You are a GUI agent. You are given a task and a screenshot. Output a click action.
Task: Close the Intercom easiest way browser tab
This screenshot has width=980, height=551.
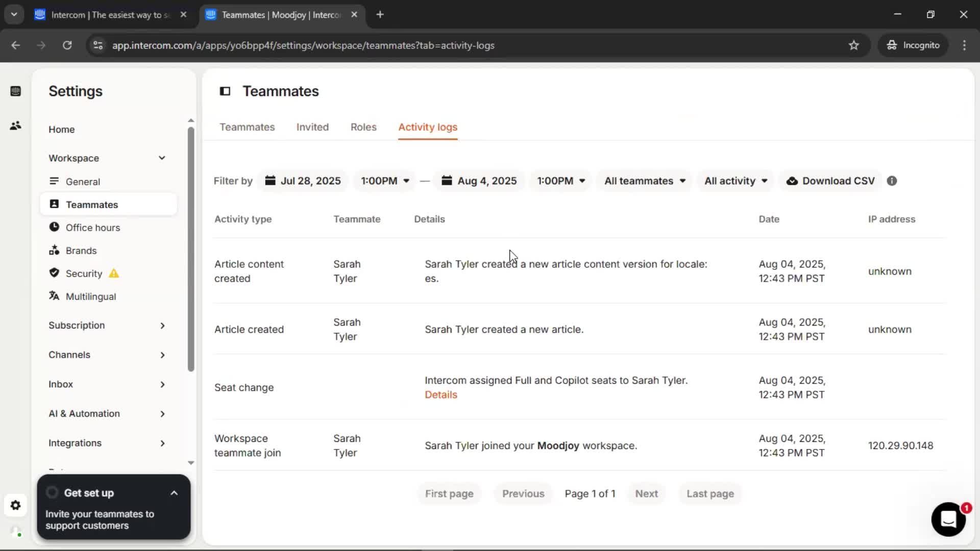pos(184,15)
